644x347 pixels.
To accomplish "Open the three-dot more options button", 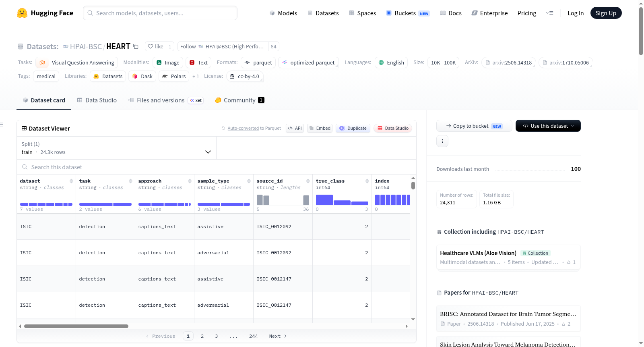I will click(x=442, y=141).
